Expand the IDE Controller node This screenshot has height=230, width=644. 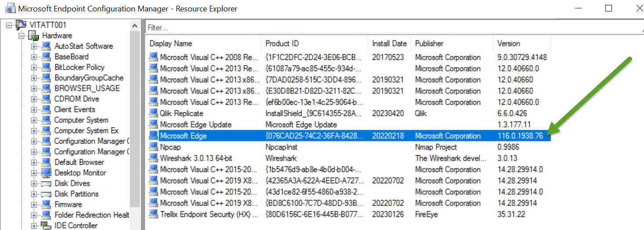(34, 226)
